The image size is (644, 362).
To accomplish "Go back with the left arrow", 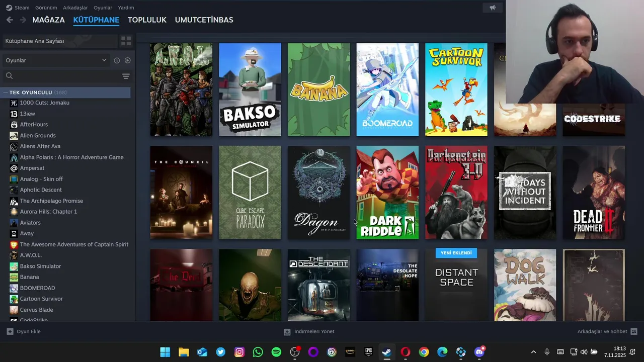I will [x=10, y=20].
